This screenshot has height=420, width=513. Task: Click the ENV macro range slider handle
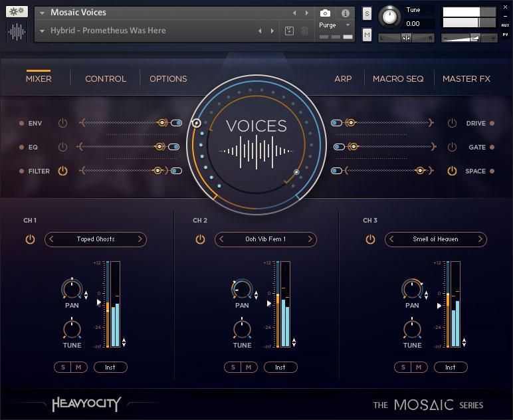click(162, 123)
